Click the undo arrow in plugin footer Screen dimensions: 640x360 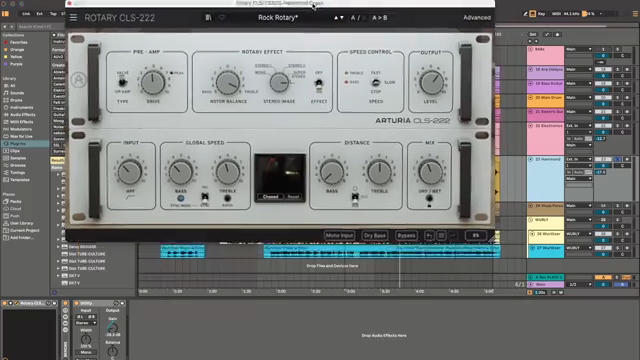(x=429, y=236)
